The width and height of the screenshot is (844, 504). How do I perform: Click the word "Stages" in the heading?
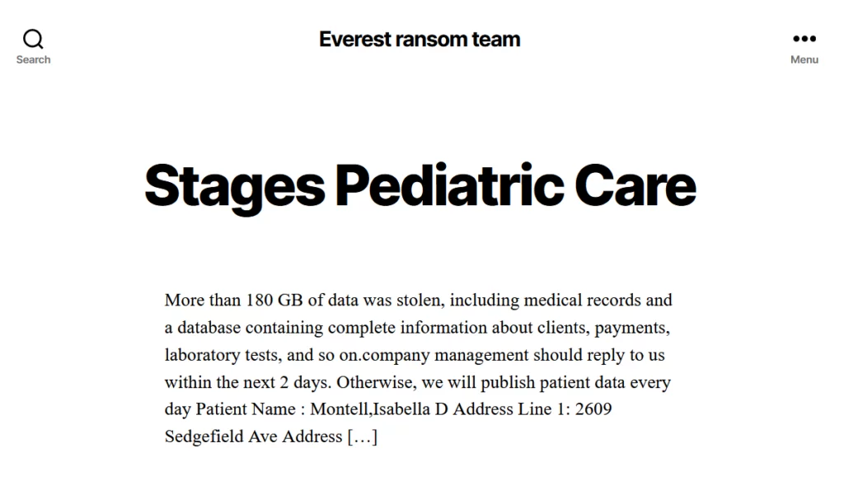234,185
